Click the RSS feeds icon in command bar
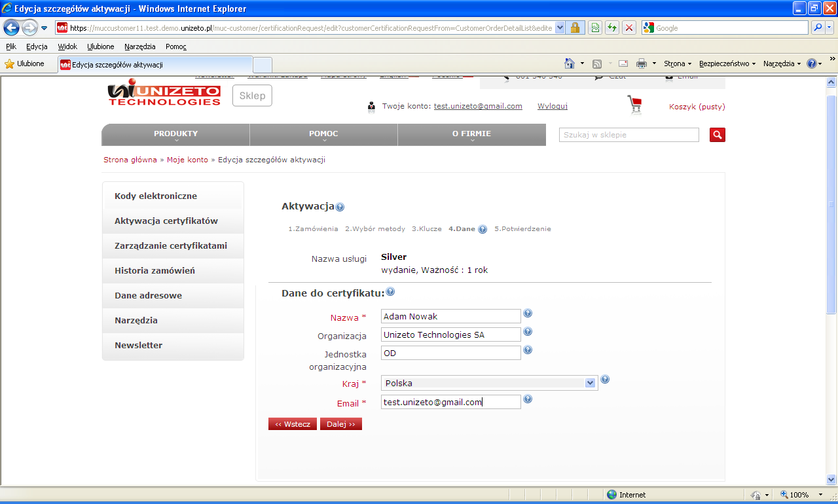This screenshot has width=838, height=504. coord(597,63)
